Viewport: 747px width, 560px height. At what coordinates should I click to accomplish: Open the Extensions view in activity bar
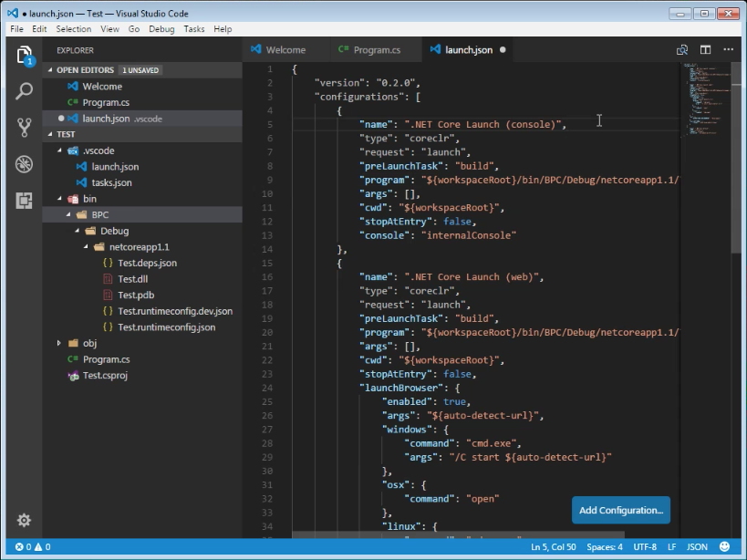pyautogui.click(x=25, y=201)
